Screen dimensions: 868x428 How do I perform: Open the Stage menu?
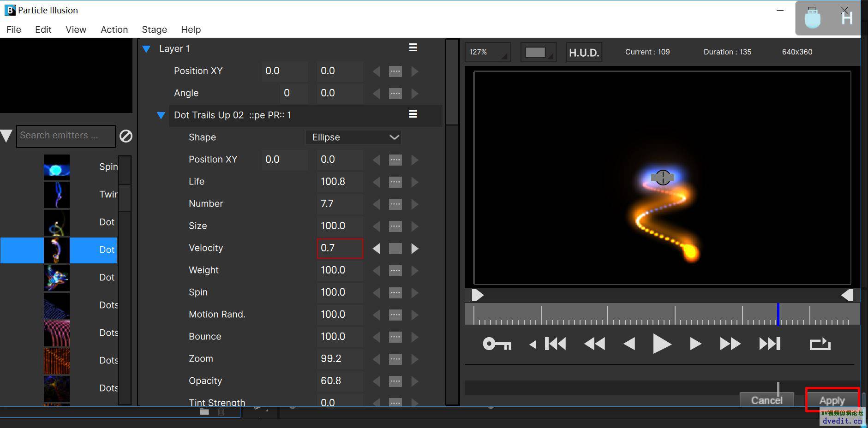[x=154, y=30]
